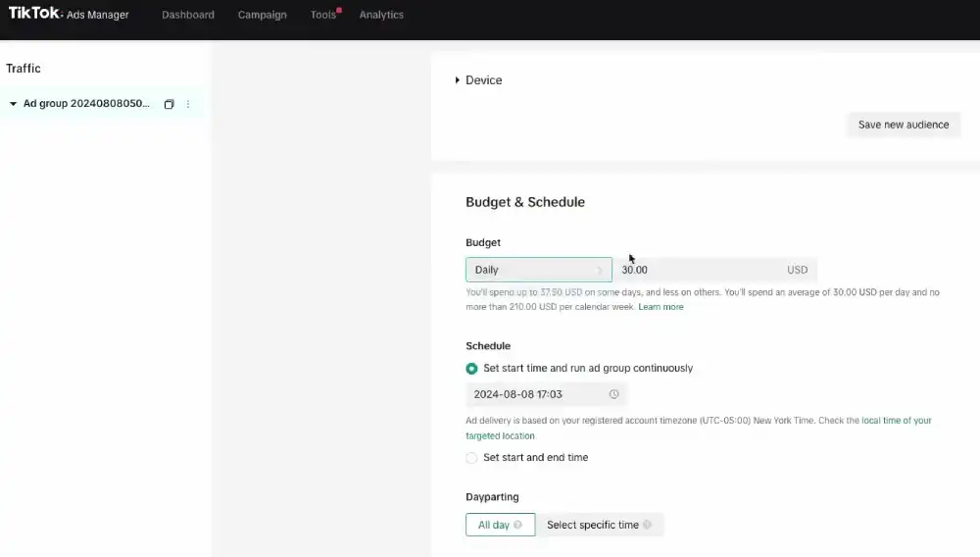Choose All day dayparting option
980x557 pixels.
pyautogui.click(x=500, y=525)
